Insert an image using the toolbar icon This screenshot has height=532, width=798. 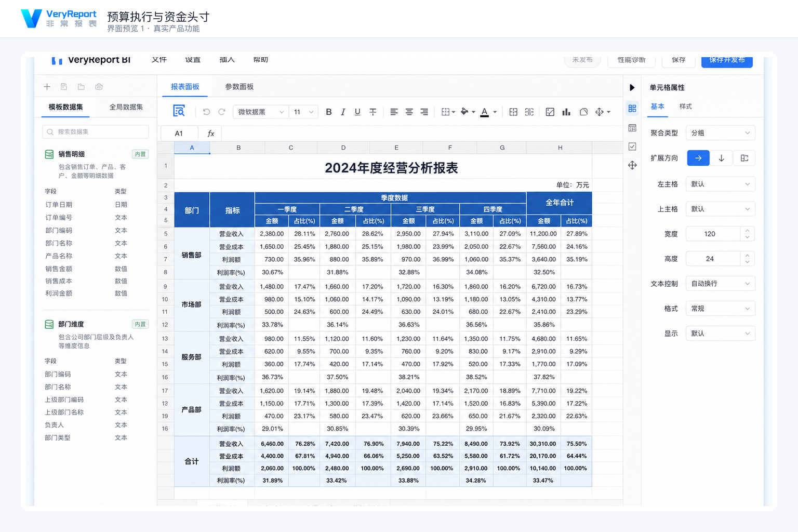click(x=550, y=112)
